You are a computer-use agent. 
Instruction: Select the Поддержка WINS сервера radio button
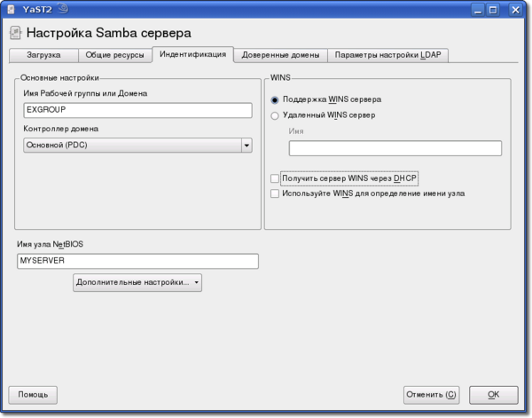tap(275, 100)
